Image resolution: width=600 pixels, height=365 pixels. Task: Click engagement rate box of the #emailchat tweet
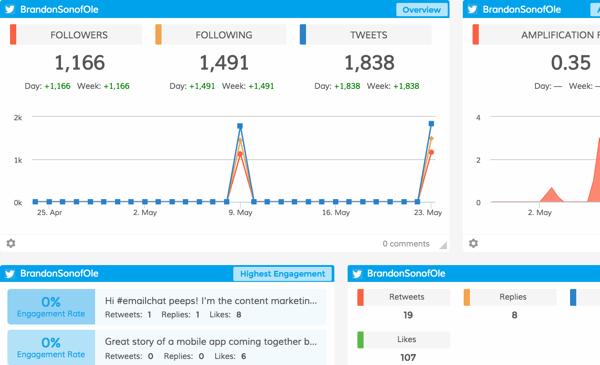[51, 307]
